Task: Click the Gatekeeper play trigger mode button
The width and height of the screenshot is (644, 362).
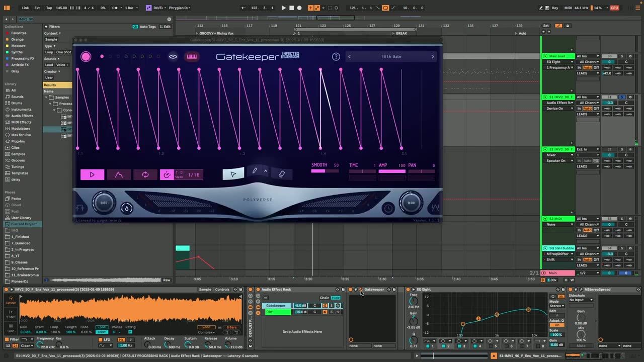Action: (92, 174)
